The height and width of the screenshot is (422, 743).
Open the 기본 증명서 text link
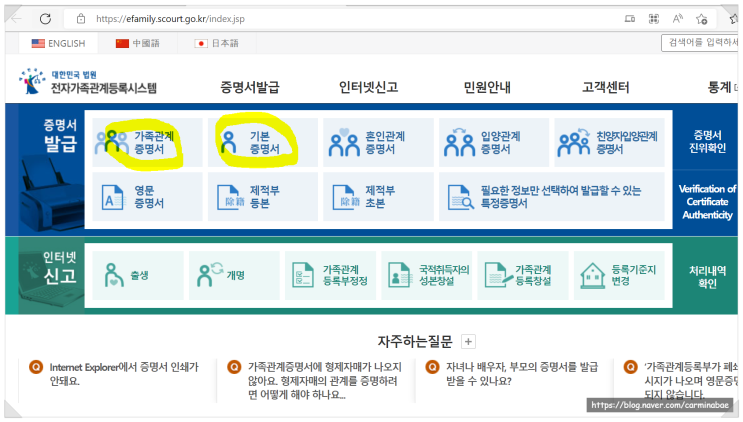click(x=265, y=143)
